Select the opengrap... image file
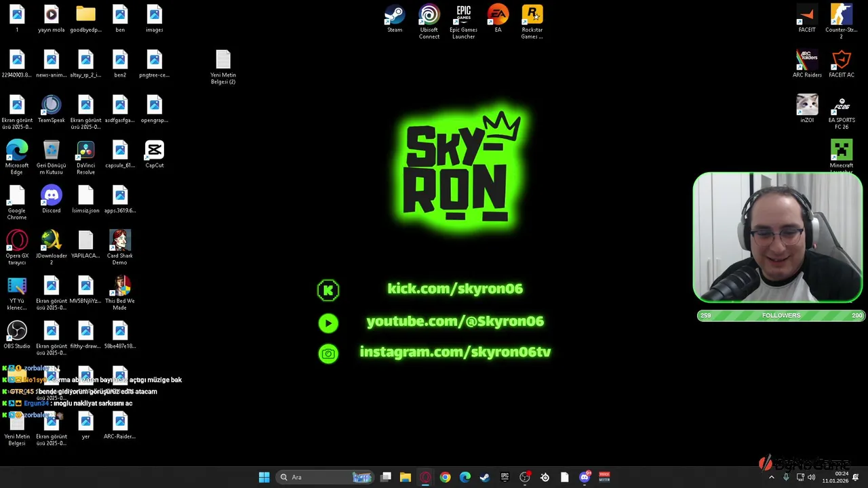Screen dimensions: 868x488 coord(155,109)
